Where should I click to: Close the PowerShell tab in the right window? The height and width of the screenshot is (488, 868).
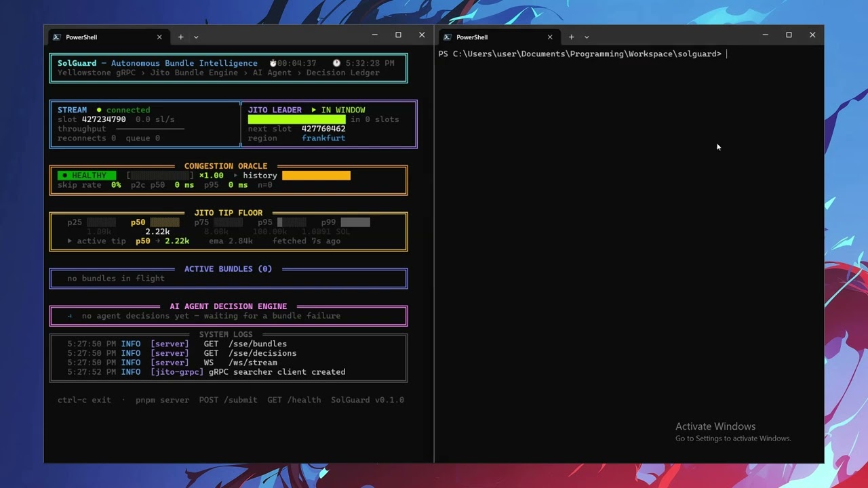pos(550,37)
